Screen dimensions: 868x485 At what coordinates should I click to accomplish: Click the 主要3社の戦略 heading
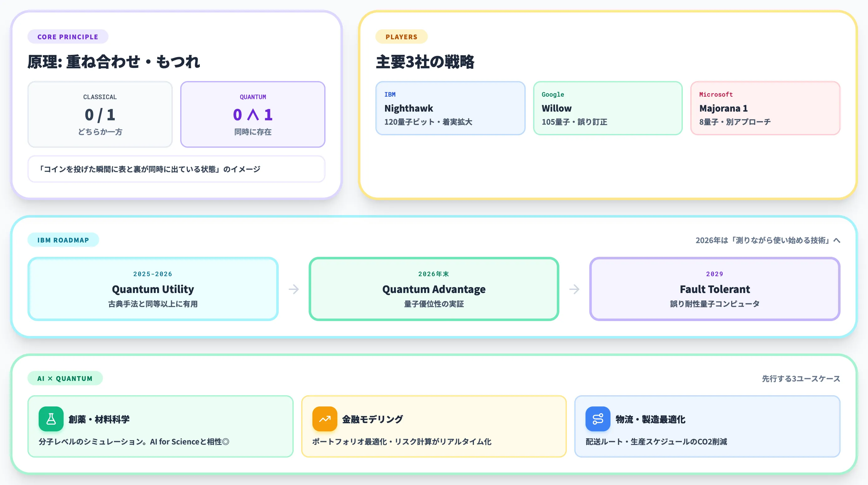coord(425,62)
